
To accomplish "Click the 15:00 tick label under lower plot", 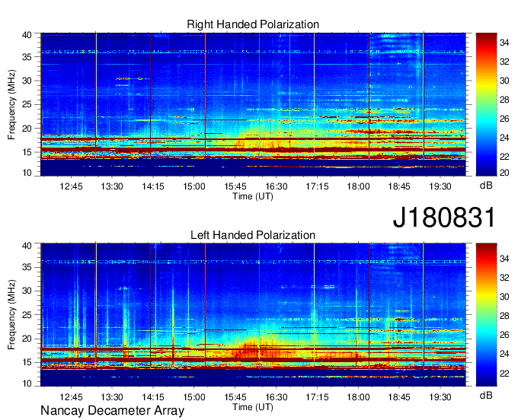I will click(194, 397).
